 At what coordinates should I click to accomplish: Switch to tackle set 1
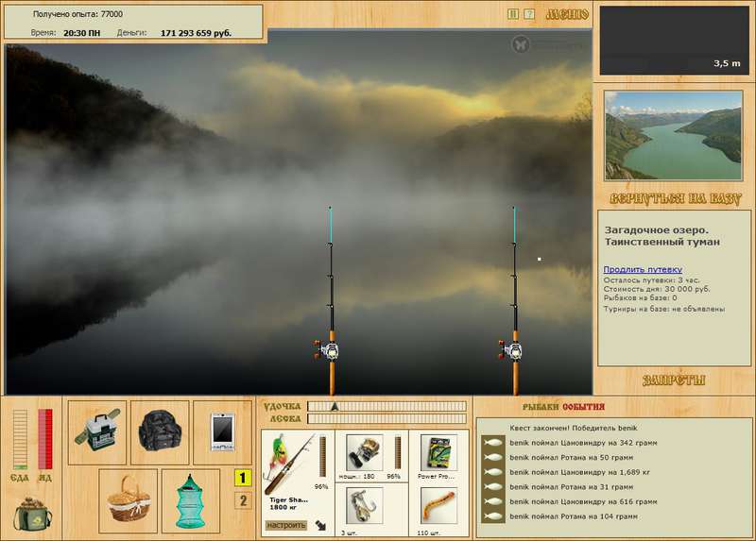pos(243,478)
